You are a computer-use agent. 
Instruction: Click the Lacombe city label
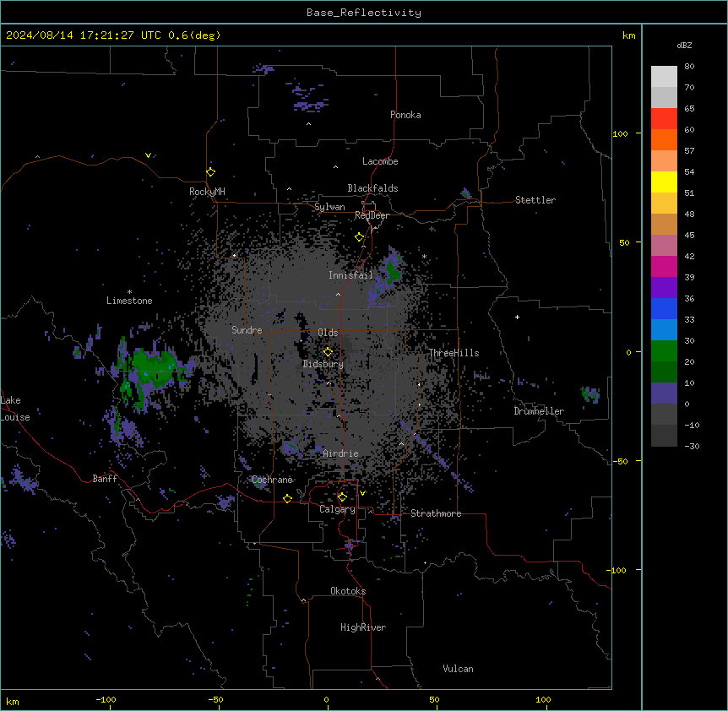coord(380,161)
